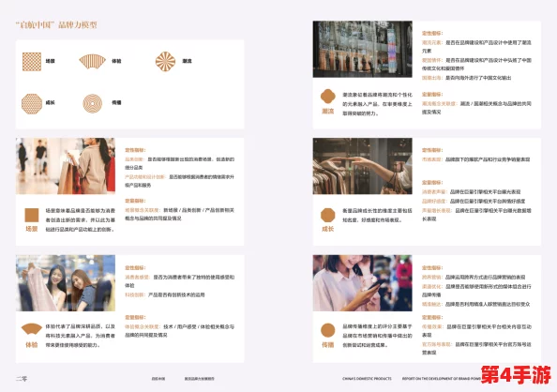Open the storefront window photo in 潮流 card
This screenshot has width=557, height=392.
point(362,49)
